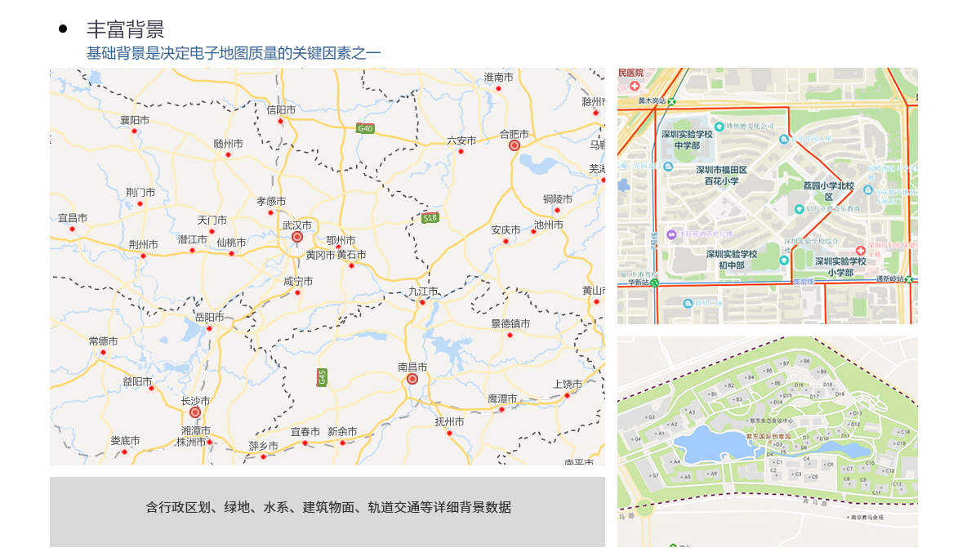The image size is (980, 552).
Task: Click the G40 highway shield
Action: tap(365, 128)
